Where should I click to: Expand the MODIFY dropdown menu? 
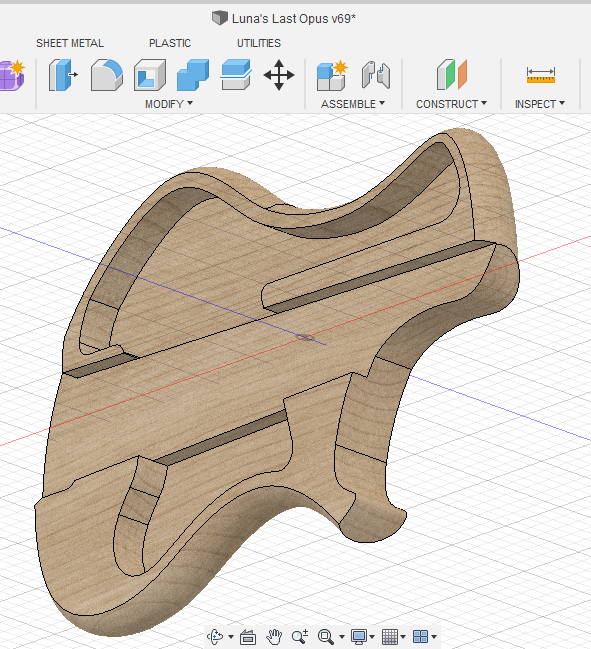coord(169,104)
